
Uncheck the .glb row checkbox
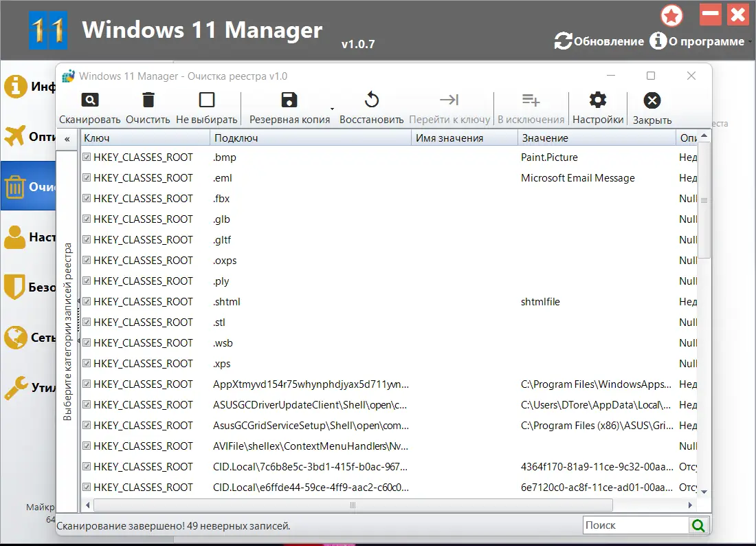tap(87, 219)
